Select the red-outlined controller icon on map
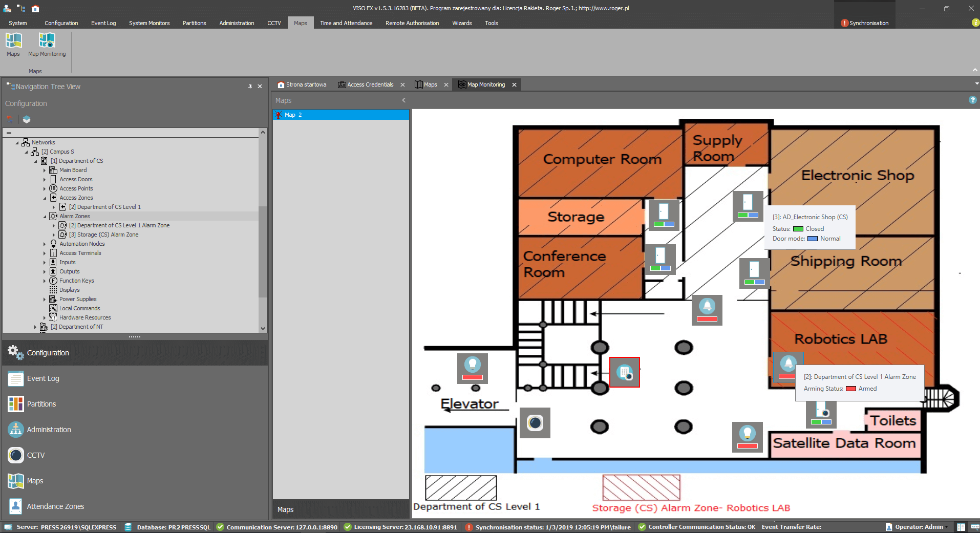The image size is (980, 533). point(624,372)
